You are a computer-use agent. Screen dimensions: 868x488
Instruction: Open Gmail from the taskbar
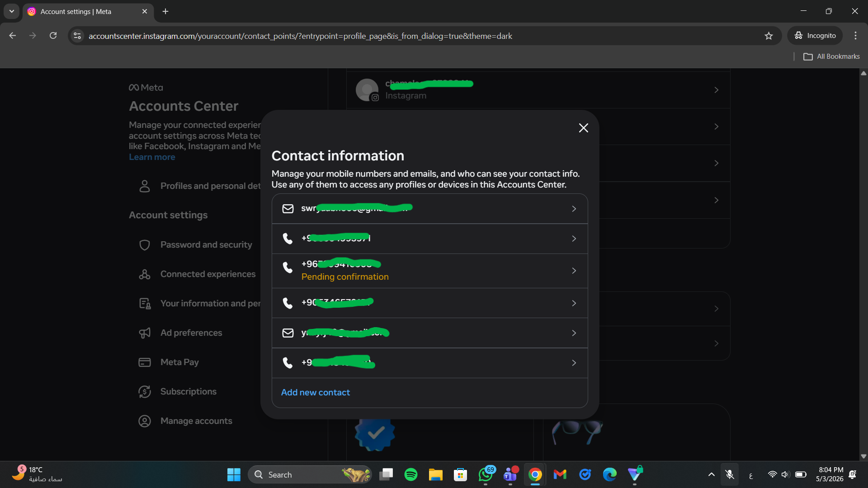(x=560, y=474)
